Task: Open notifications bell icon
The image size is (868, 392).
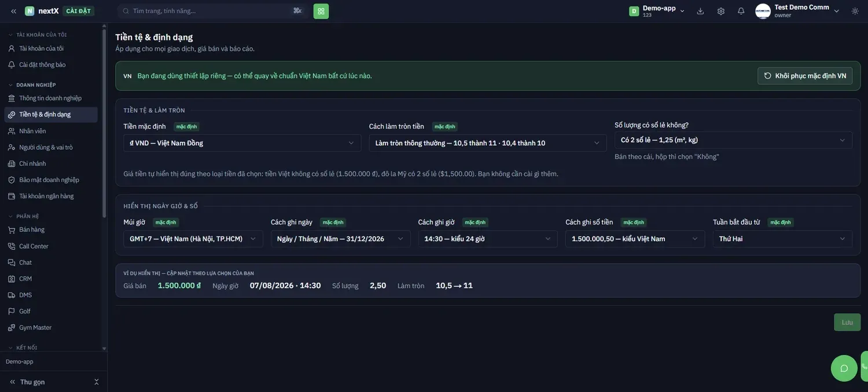Action: tap(741, 11)
